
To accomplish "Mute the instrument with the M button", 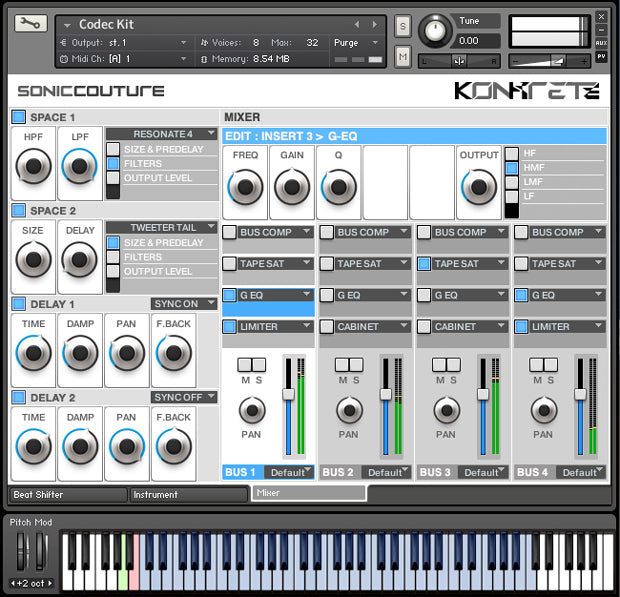I will tap(403, 57).
